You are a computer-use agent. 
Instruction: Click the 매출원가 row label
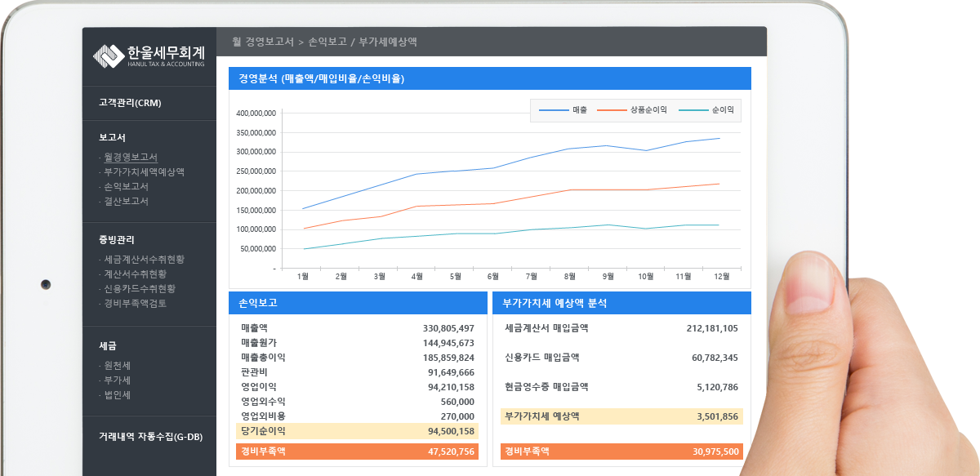click(x=259, y=343)
